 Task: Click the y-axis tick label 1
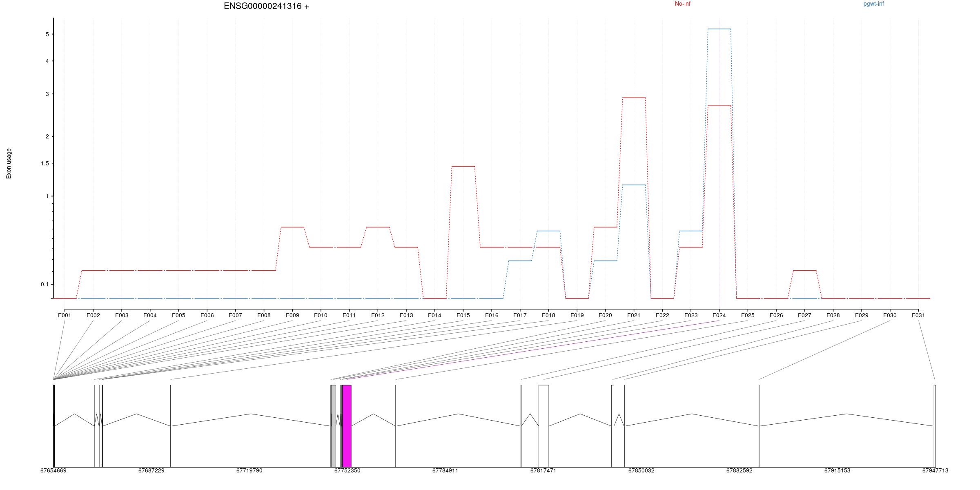point(47,196)
